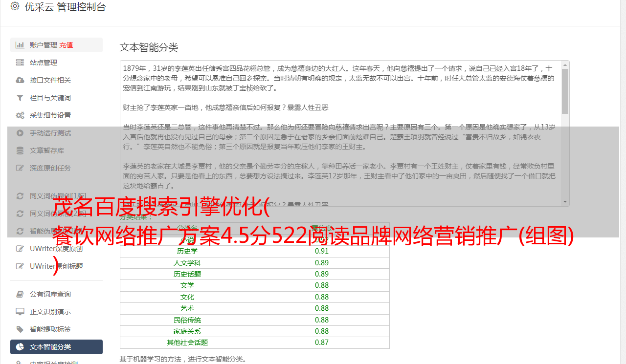The image size is (626, 364).
Task: Click the 0.88 value in the 艺术 row
Action: tap(322, 308)
